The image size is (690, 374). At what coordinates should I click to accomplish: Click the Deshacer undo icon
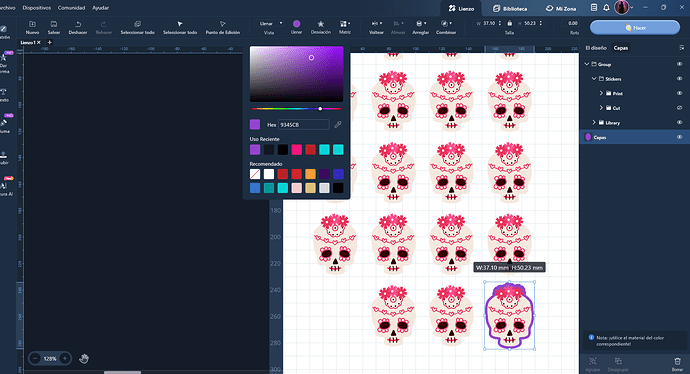pos(78,24)
